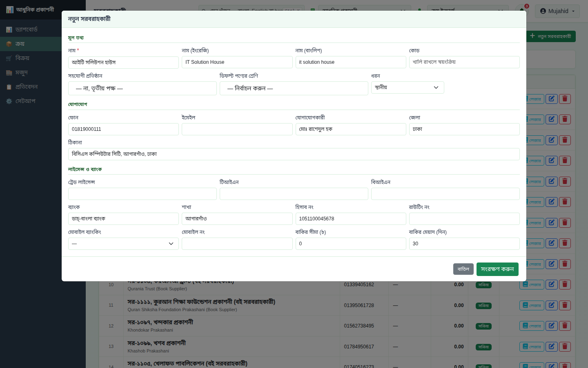Viewport: 588px width, 368px height.
Task: Click phone number 01562738495 in the table
Action: pos(359,326)
